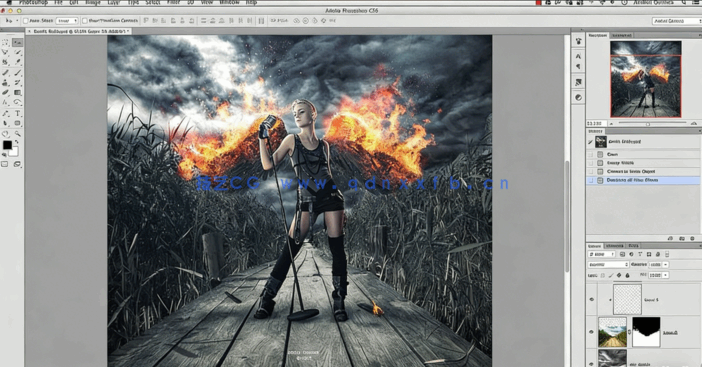Filter layers by pixel layer type
The width and height of the screenshot is (702, 367).
[x=622, y=254]
